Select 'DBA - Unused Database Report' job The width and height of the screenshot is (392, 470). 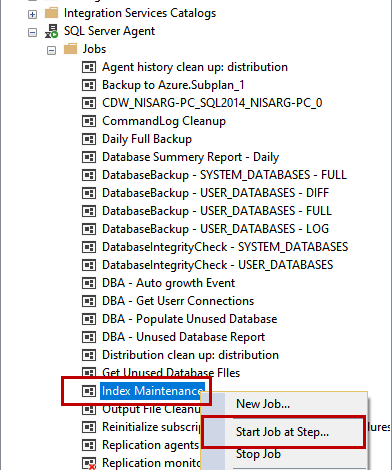pyautogui.click(x=183, y=337)
